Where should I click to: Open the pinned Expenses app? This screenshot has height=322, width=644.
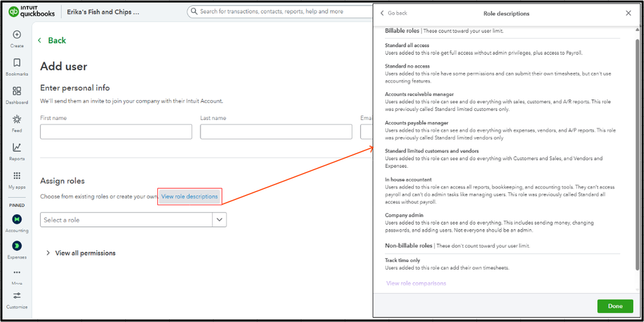coord(17,250)
